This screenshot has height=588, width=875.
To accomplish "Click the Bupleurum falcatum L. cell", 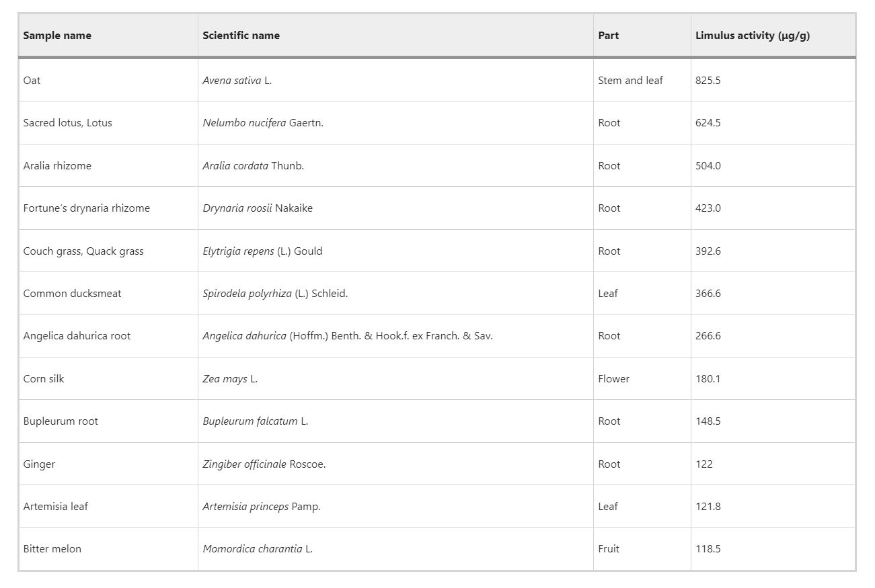I will click(x=255, y=421).
